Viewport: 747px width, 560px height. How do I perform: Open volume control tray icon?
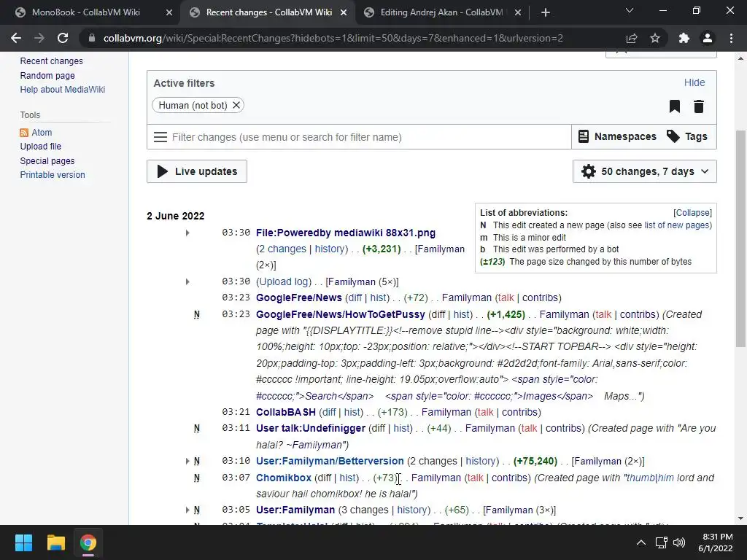[679, 542]
